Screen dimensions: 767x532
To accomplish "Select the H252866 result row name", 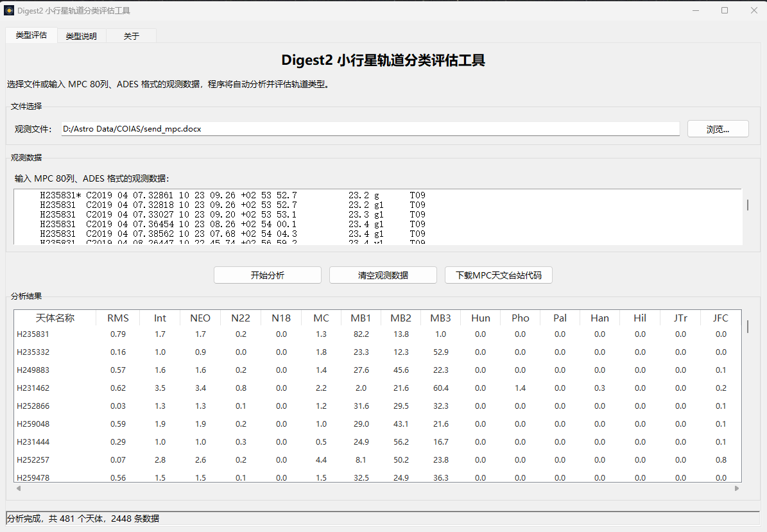I will point(33,406).
